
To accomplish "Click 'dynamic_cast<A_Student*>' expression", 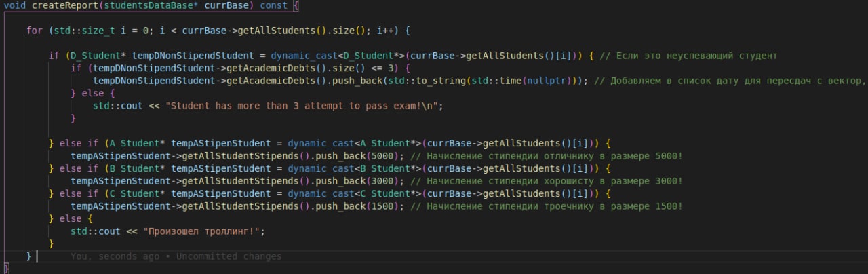I will pyautogui.click(x=354, y=145).
